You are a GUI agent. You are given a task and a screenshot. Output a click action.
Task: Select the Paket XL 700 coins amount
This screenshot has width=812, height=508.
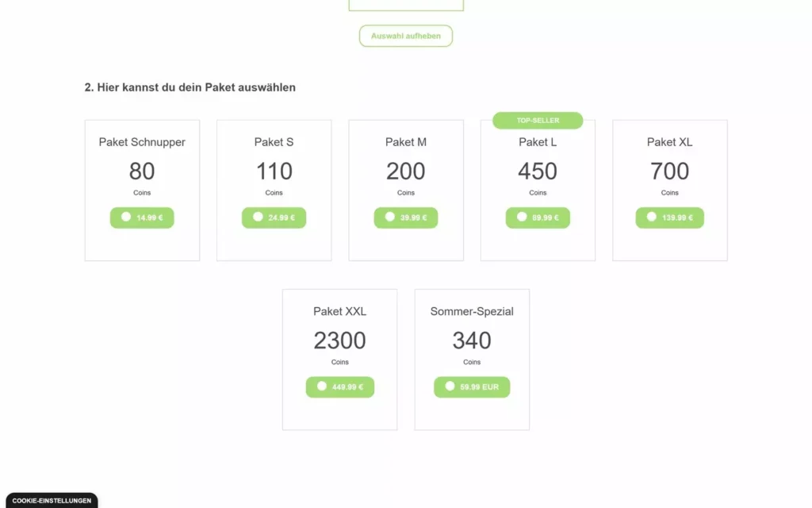[669, 171]
